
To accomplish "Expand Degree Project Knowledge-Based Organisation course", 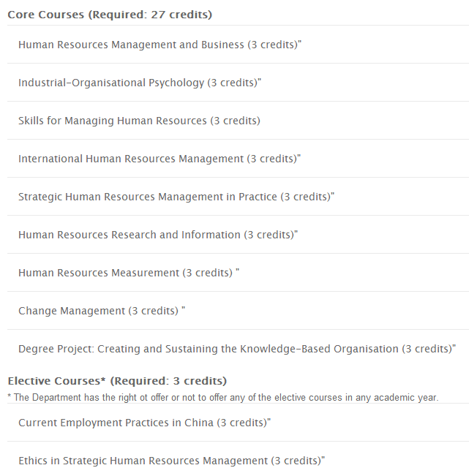I will pos(209,349).
